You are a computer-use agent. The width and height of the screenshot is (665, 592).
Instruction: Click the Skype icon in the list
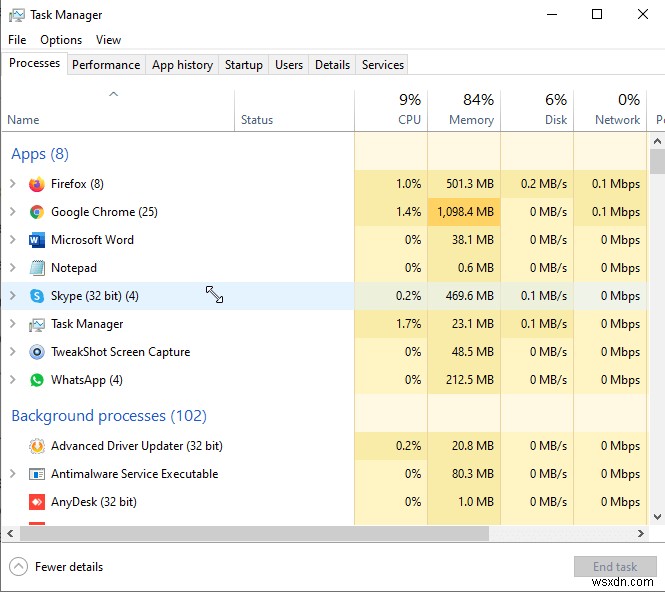click(x=37, y=296)
